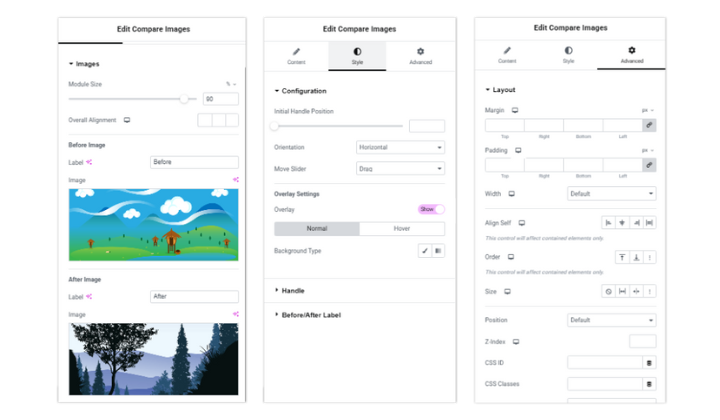The image size is (720, 420).
Task: Collapse the Layout section
Action: pos(501,90)
